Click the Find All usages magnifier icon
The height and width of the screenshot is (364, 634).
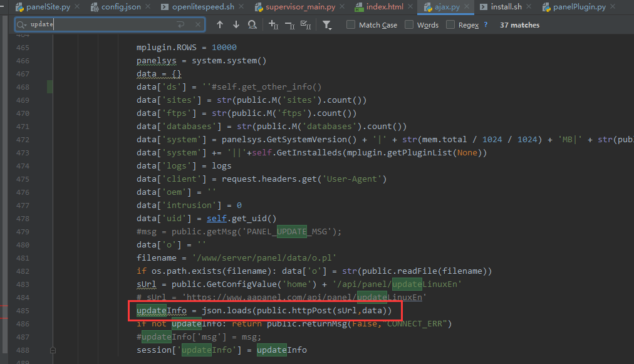[252, 25]
